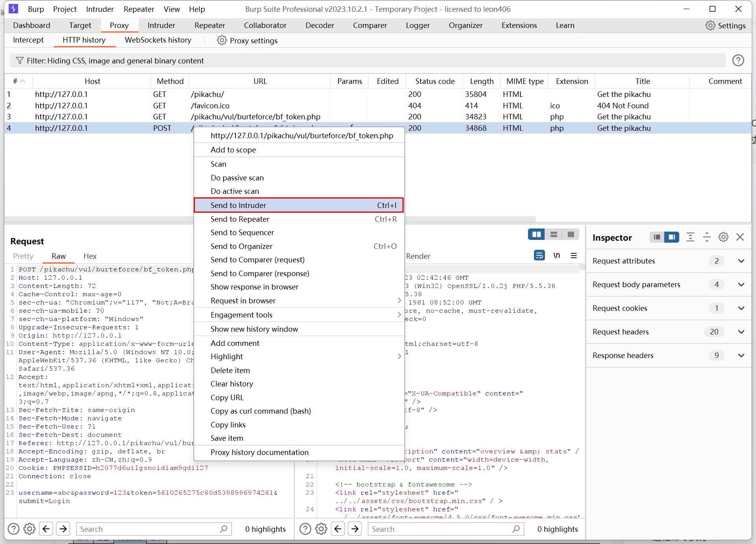Open Highlight submenu
The height and width of the screenshot is (544, 756).
299,356
